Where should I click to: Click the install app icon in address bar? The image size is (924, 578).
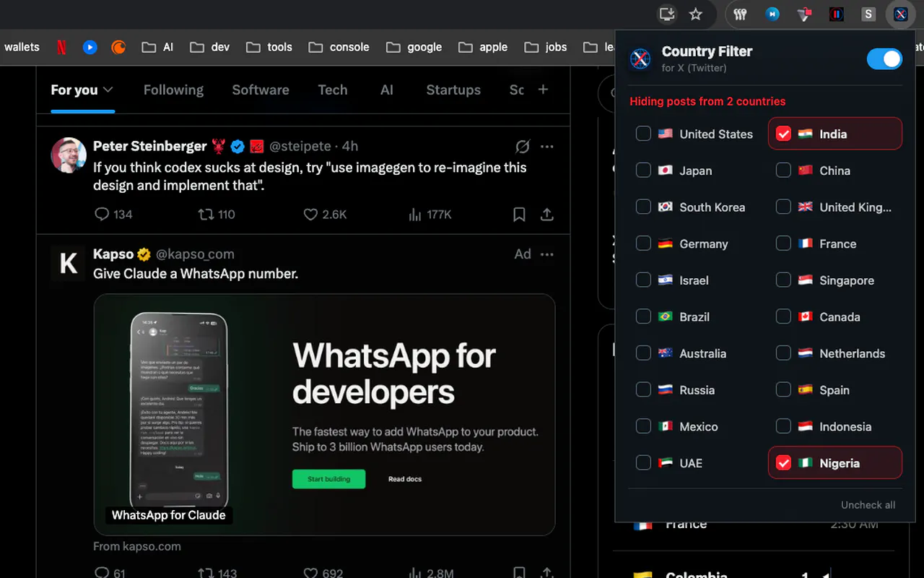click(667, 14)
